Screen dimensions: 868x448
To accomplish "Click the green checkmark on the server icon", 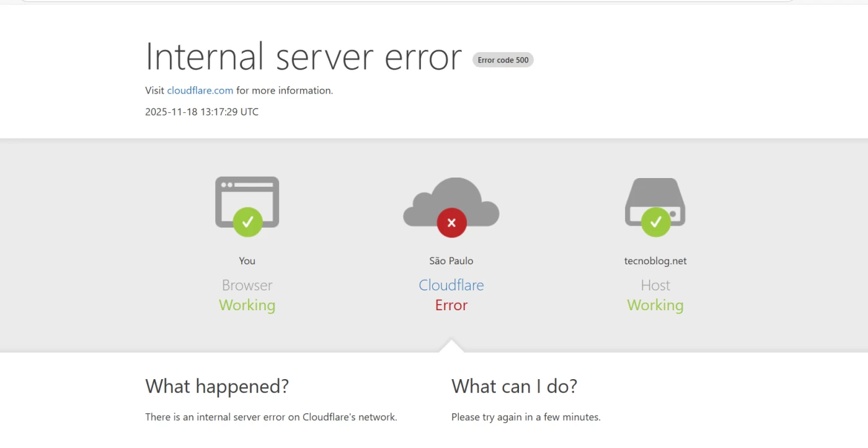I will click(x=655, y=222).
